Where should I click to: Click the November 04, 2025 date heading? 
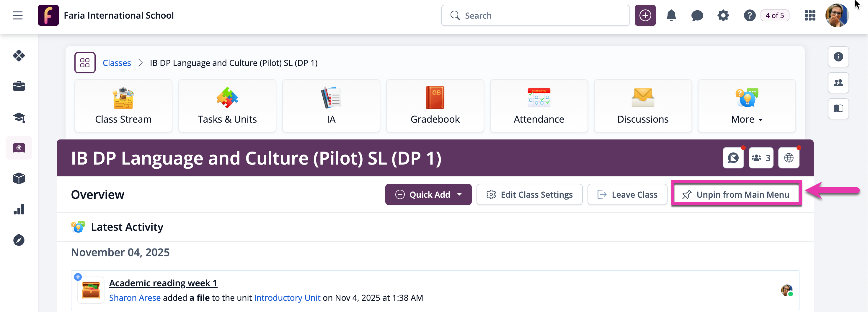[120, 252]
